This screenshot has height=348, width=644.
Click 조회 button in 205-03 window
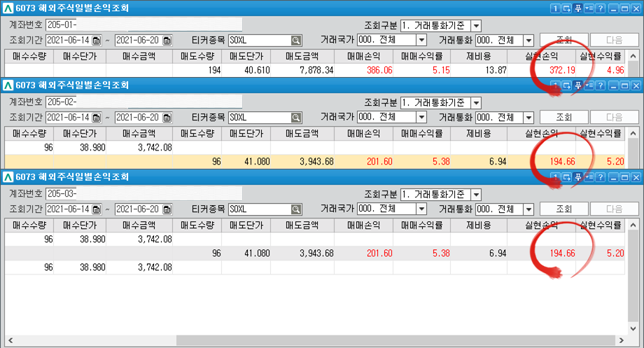pos(564,209)
